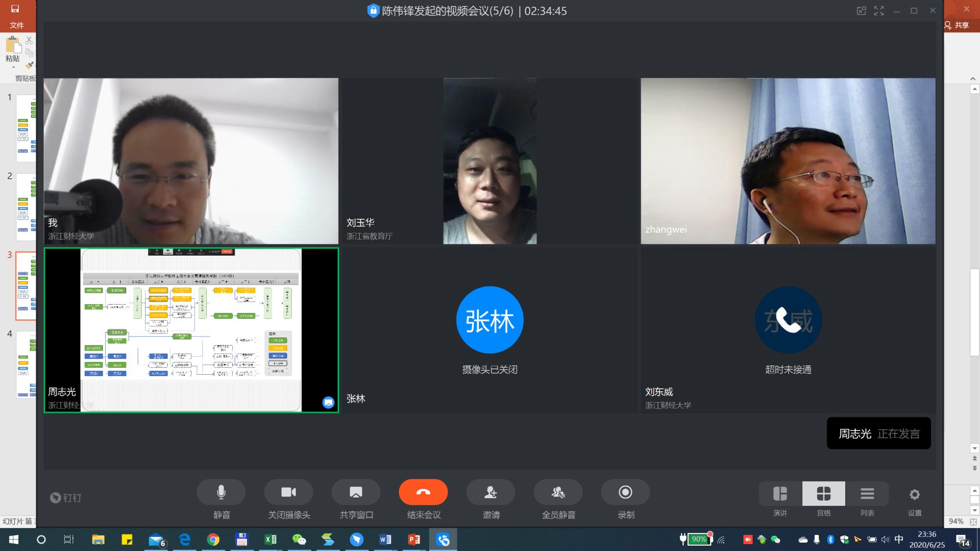Start recording with 录制 icon
Image resolution: width=980 pixels, height=551 pixels.
[x=625, y=492]
